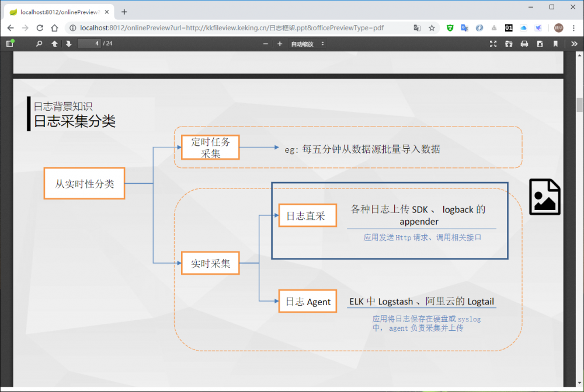Image resolution: width=584 pixels, height=392 pixels.
Task: Download the PDF using the download icon
Action: pos(539,44)
